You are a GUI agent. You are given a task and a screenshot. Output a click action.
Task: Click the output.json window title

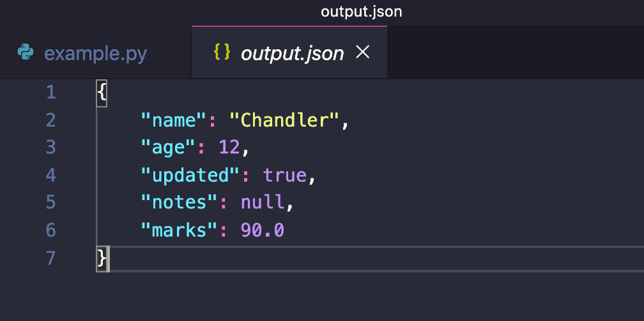click(x=361, y=12)
